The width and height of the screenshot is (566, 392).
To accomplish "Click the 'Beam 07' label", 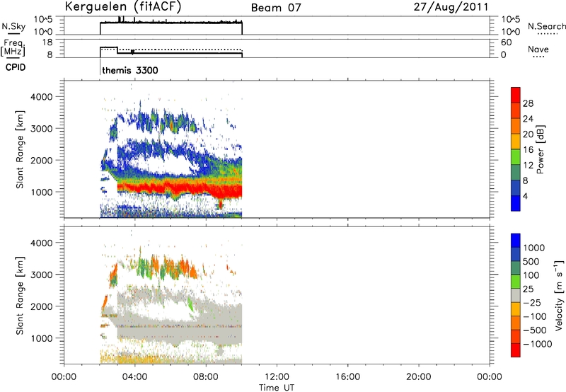I will pyautogui.click(x=276, y=8).
